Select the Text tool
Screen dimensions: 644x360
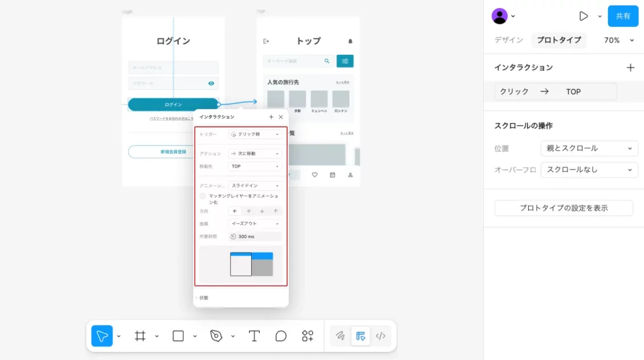coord(255,336)
